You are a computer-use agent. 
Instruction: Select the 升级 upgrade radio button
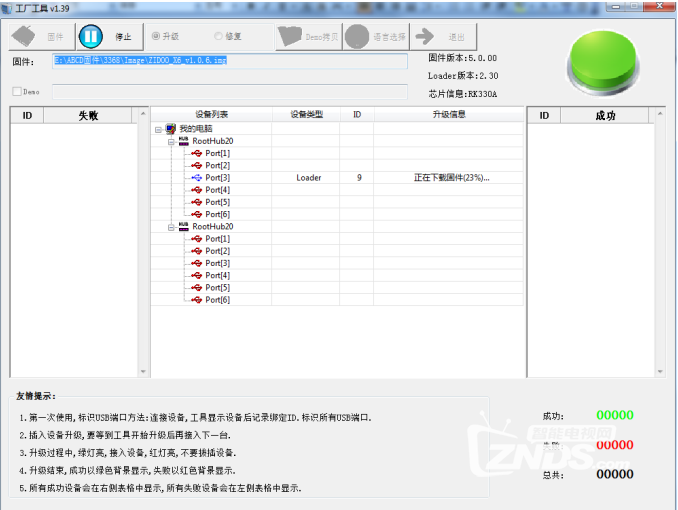[156, 36]
